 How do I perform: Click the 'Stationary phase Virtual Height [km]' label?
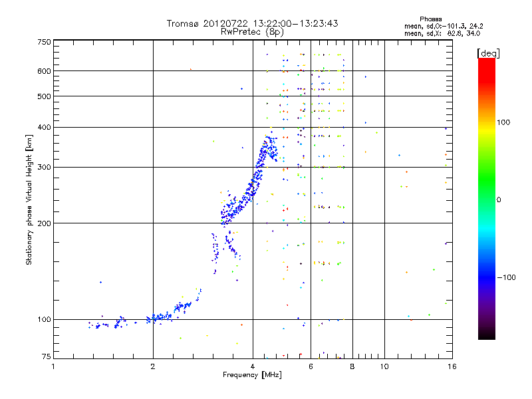click(x=29, y=199)
